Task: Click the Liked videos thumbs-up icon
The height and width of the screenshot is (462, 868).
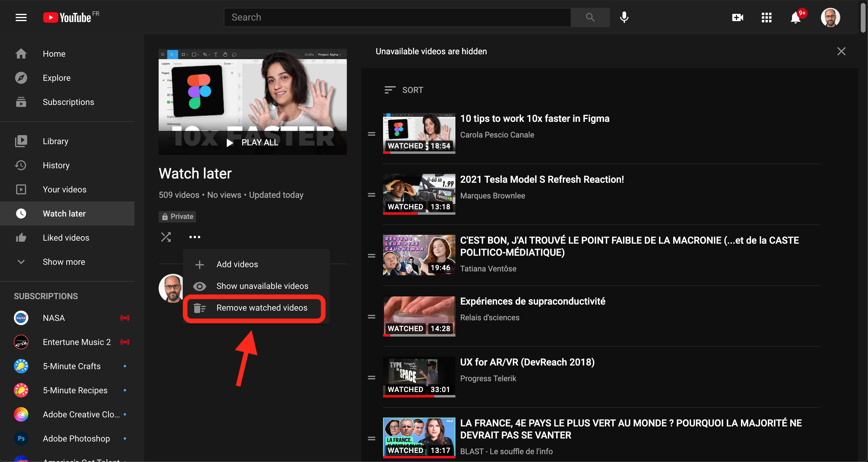Action: coord(21,238)
